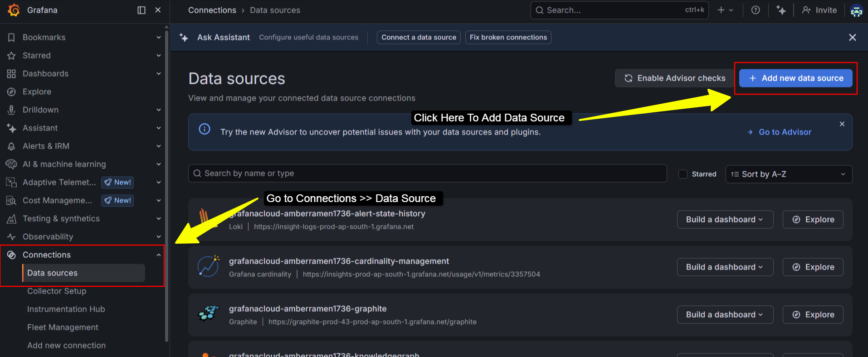The image size is (868, 357).
Task: Close the Ask Assistant banner
Action: (853, 37)
